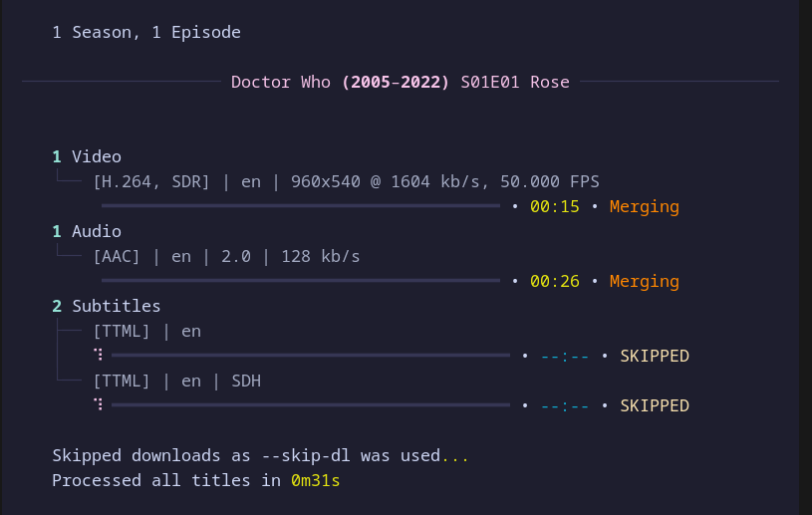Click the H.264 SDR video track entry
Screen dimensions: 812x515
346,181
